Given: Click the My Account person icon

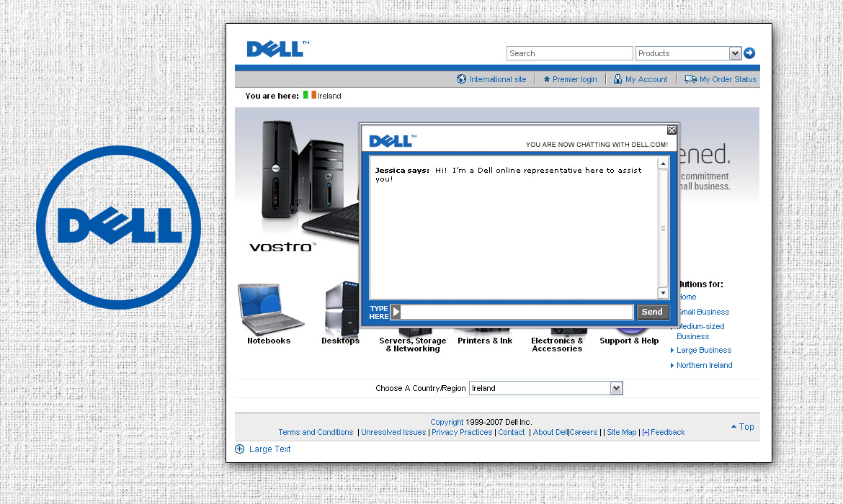Looking at the screenshot, I should coord(617,79).
